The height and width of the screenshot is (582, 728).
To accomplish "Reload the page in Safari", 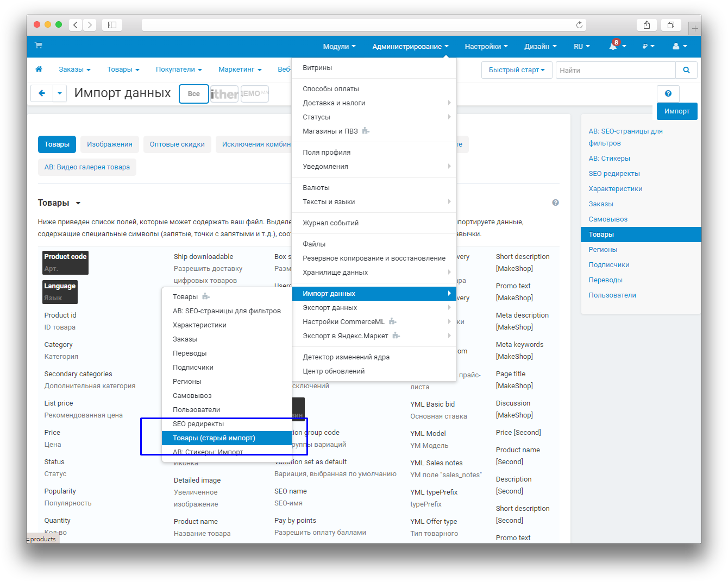I will coord(579,25).
